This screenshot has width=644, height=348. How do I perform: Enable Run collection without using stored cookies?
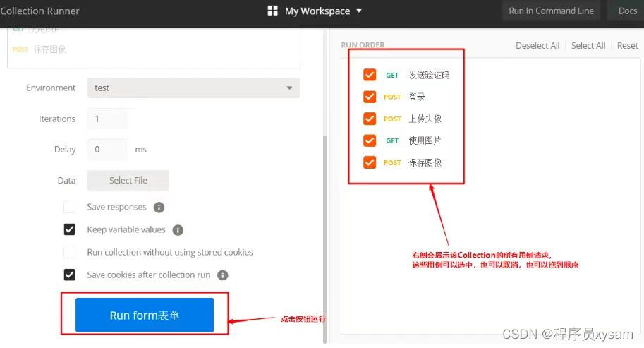[69, 252]
